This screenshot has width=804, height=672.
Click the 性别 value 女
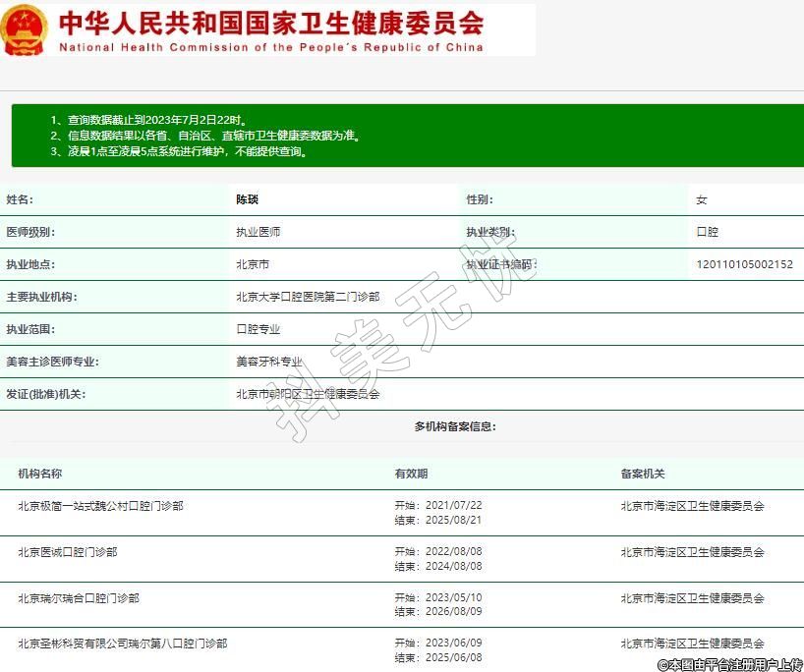point(701,199)
